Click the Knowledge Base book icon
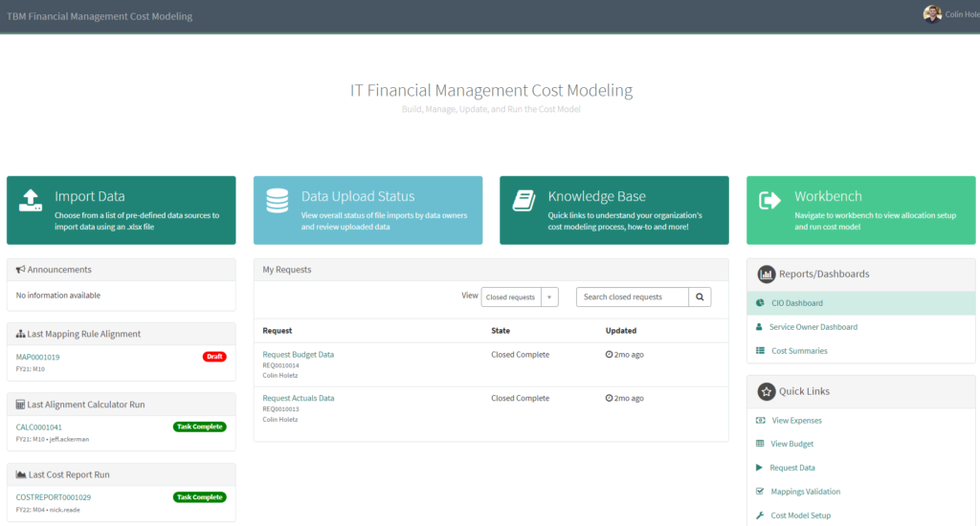 coord(523,200)
